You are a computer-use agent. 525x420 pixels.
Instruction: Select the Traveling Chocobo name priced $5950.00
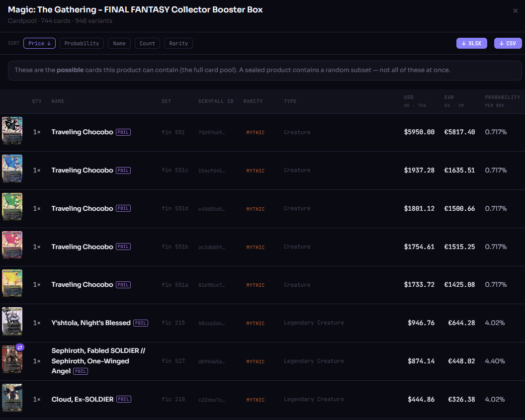coord(82,132)
